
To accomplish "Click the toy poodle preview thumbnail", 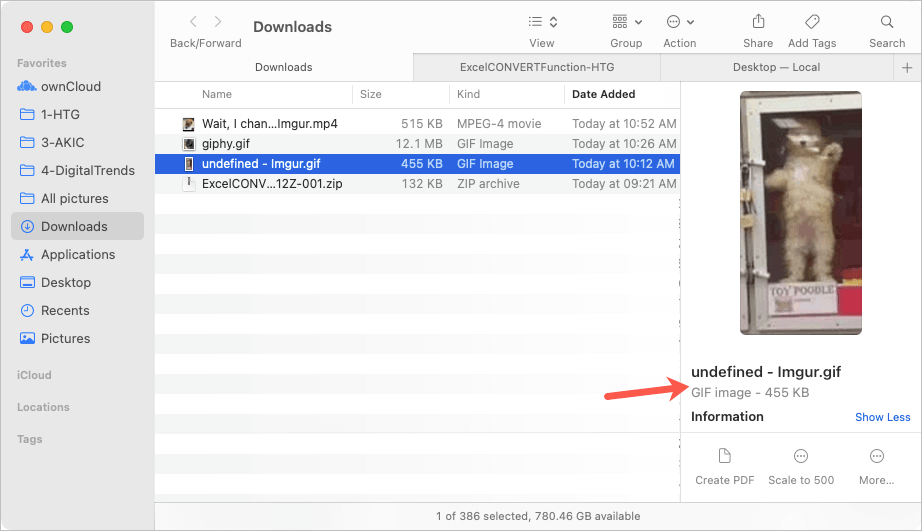I will (800, 213).
